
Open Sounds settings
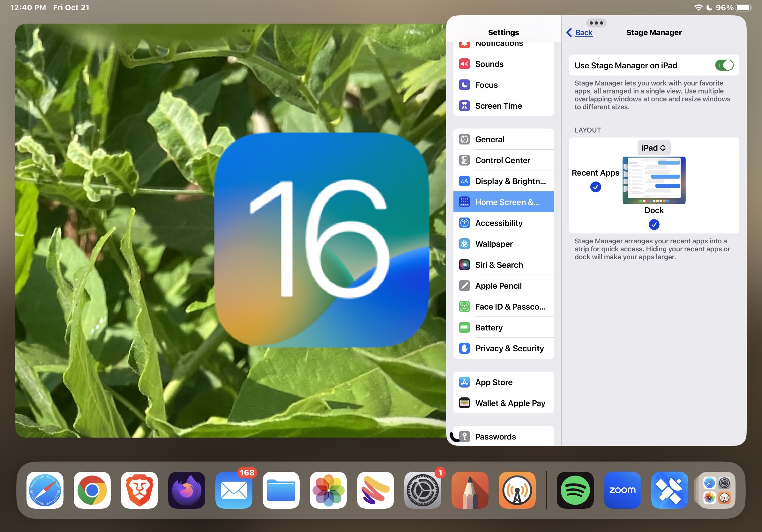click(x=504, y=64)
